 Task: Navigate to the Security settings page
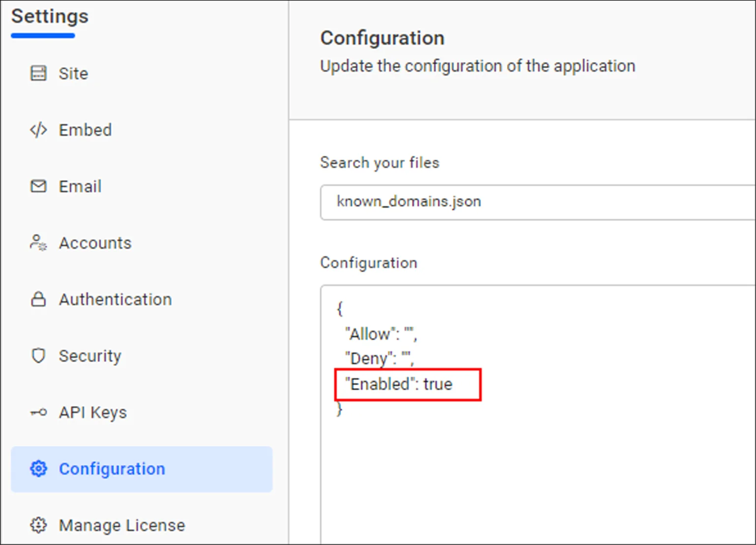(90, 355)
